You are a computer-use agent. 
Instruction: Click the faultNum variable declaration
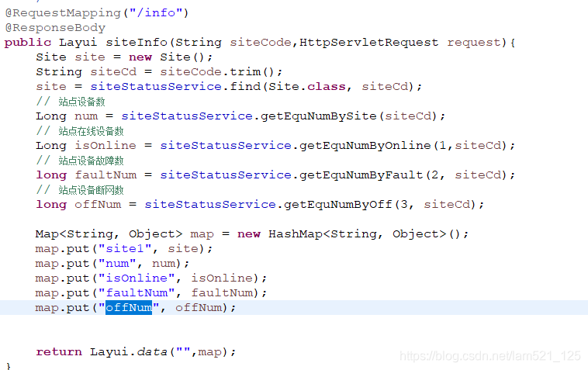[105, 175]
